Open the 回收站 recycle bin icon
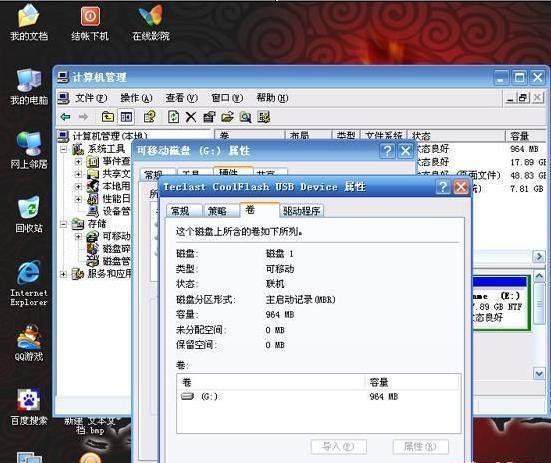Screen dimensions: 551x463 [x=29, y=214]
